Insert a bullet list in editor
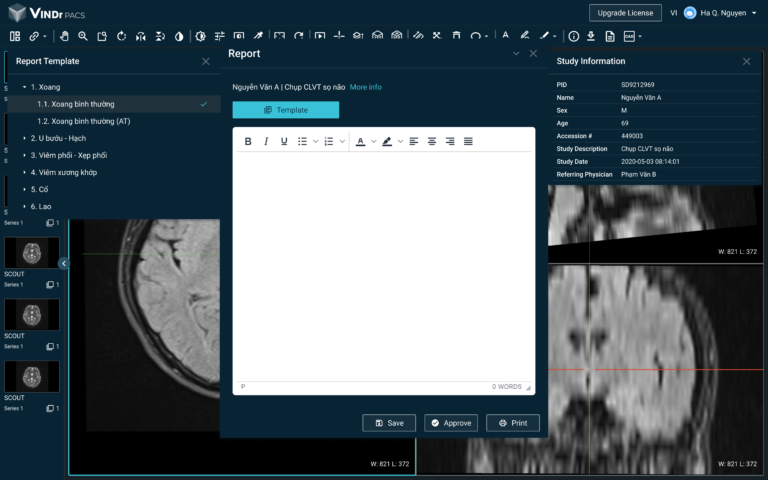The image size is (768, 480). coord(302,142)
